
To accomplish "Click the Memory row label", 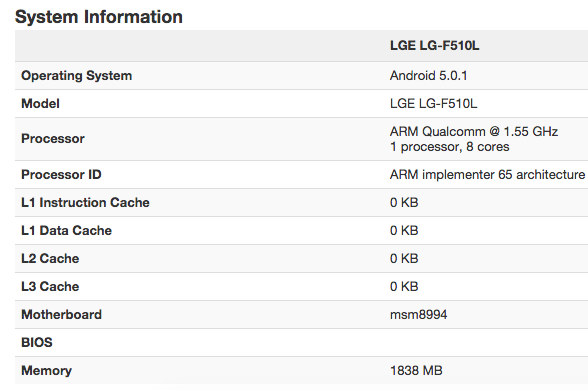I will click(46, 370).
